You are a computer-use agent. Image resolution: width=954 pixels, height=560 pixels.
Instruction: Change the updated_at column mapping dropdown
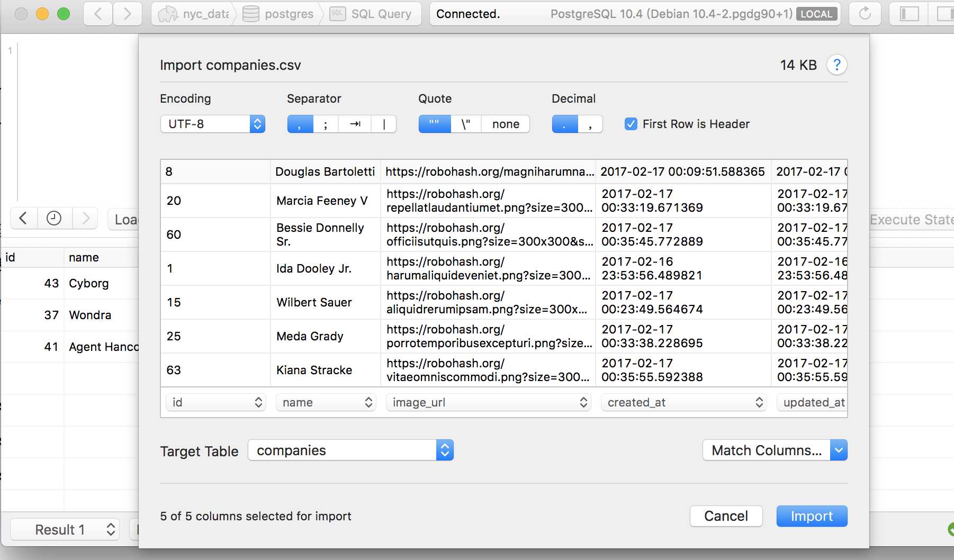point(812,402)
